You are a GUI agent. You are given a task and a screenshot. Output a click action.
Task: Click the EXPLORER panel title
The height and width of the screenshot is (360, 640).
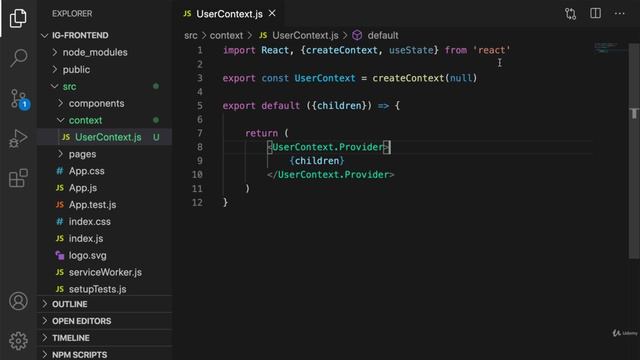[72, 13]
